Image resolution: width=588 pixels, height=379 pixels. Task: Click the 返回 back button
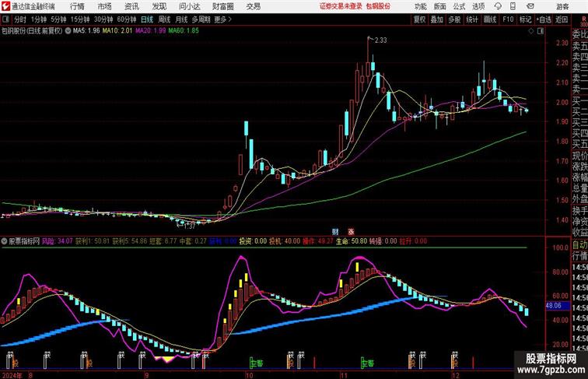[x=562, y=19]
